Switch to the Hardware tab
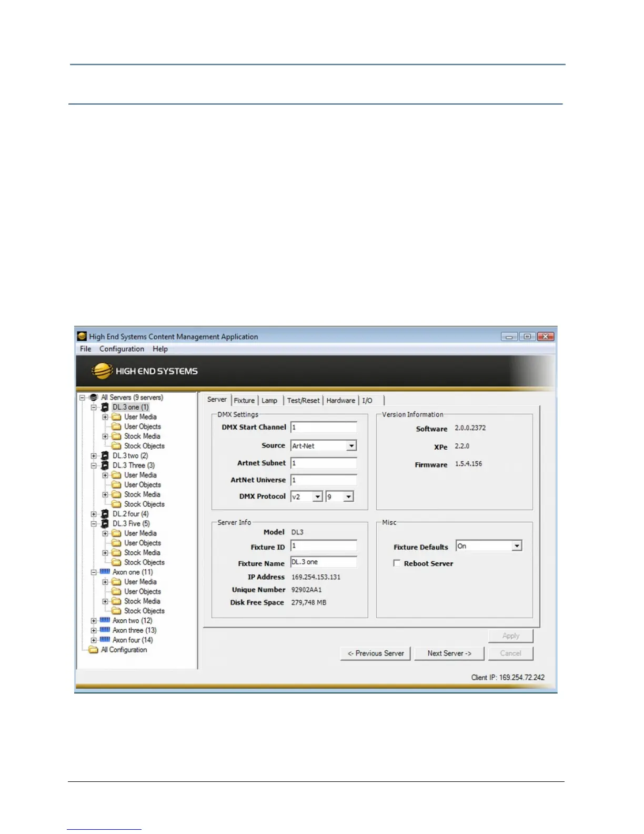This screenshot has height=834, width=644. coord(341,401)
